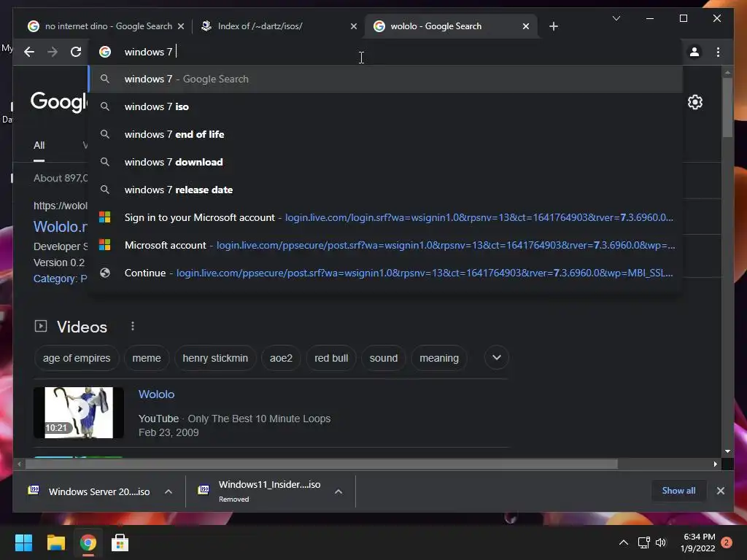Filter videos by 'aoe2' chip
The width and height of the screenshot is (747, 560).
pyautogui.click(x=281, y=358)
